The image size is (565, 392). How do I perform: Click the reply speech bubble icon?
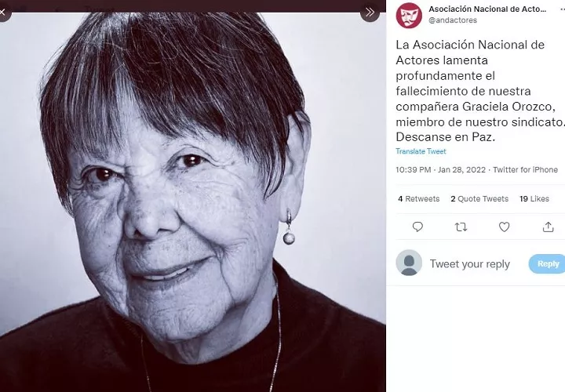pyautogui.click(x=417, y=227)
